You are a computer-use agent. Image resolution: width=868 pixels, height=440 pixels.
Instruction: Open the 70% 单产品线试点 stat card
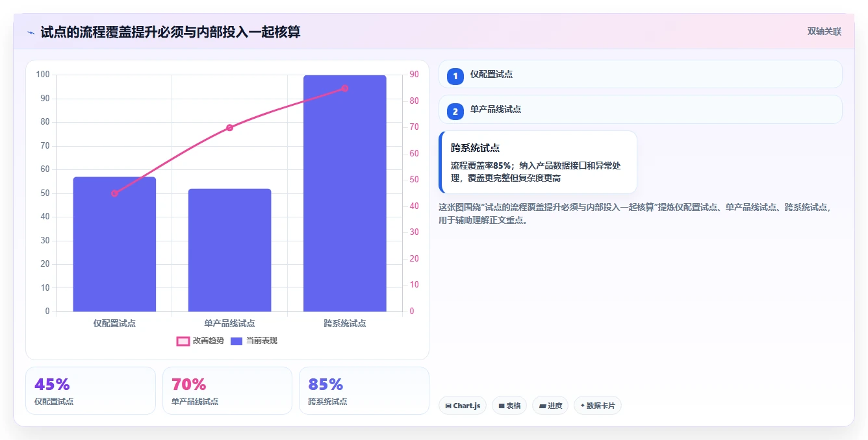227,391
